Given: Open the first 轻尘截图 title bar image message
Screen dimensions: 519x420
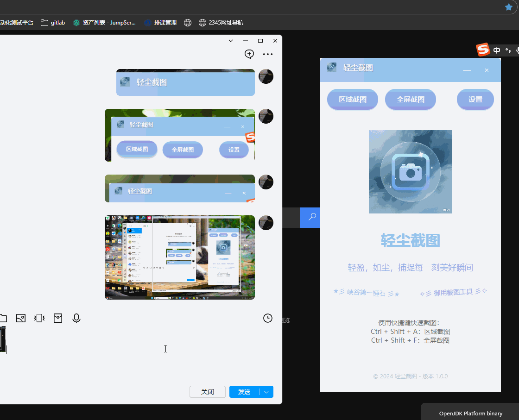Looking at the screenshot, I should click(185, 82).
